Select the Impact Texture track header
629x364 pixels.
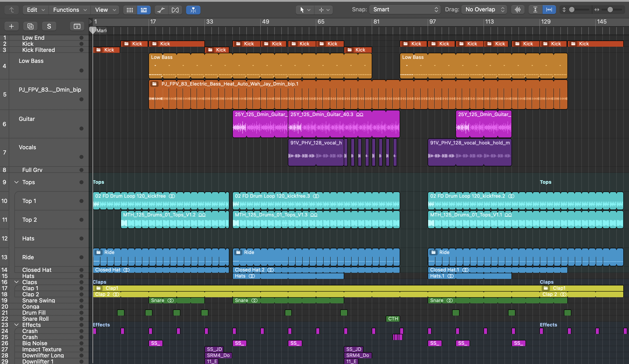tap(44, 349)
